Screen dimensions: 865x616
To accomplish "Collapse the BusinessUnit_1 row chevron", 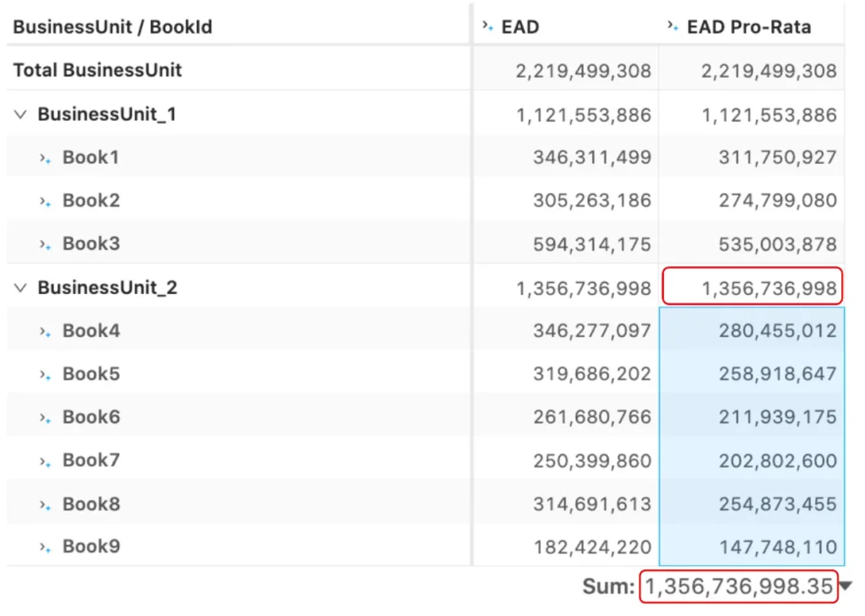I will [20, 115].
